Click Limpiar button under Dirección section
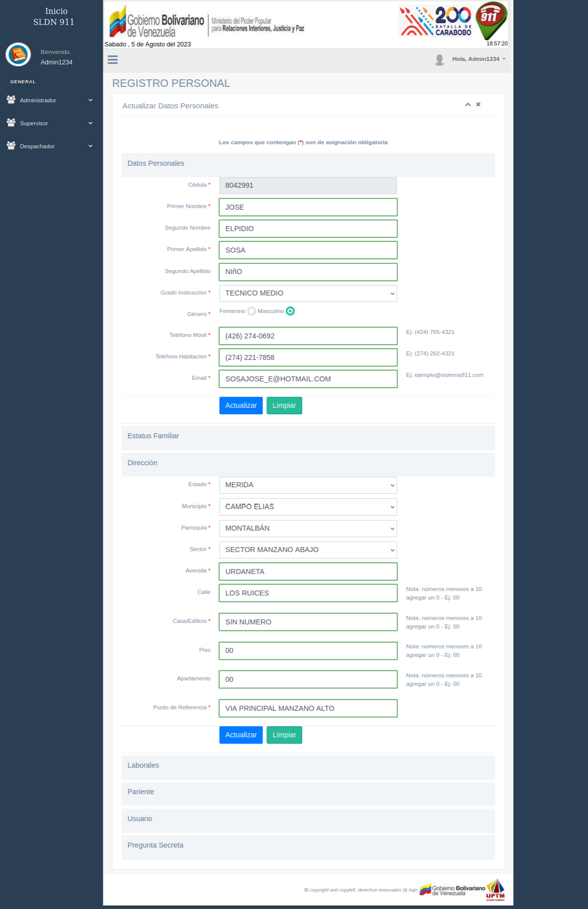 coord(284,735)
